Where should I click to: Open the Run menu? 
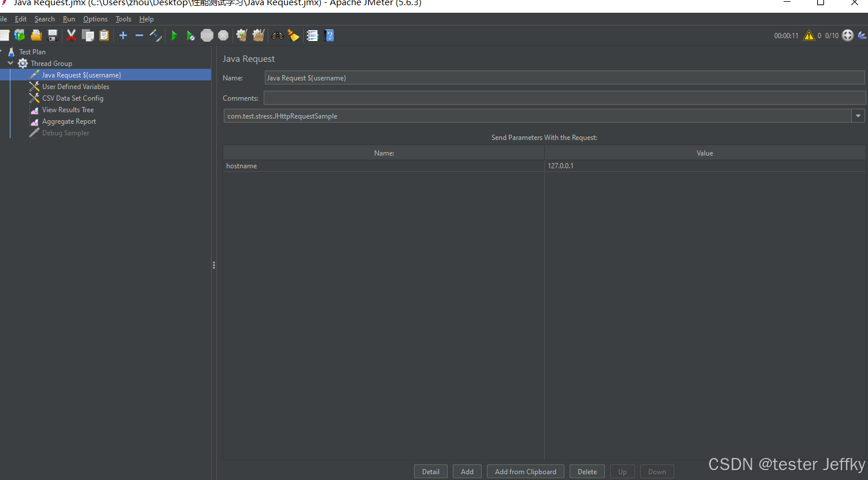pyautogui.click(x=69, y=19)
